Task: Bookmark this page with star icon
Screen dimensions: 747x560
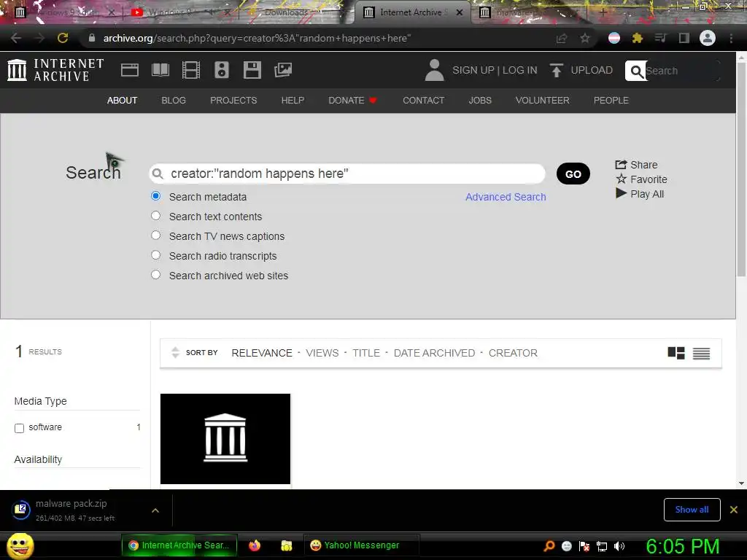Action: 584,38
